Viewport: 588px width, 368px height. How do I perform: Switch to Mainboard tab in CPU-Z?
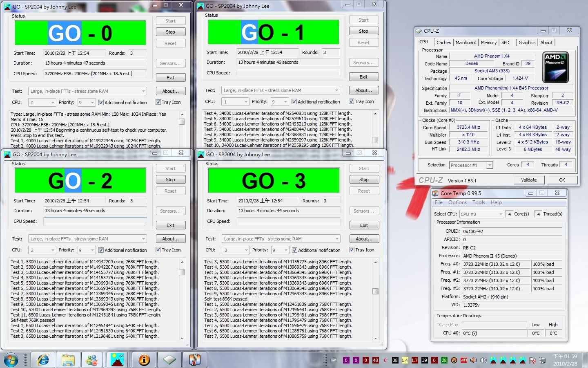(466, 43)
